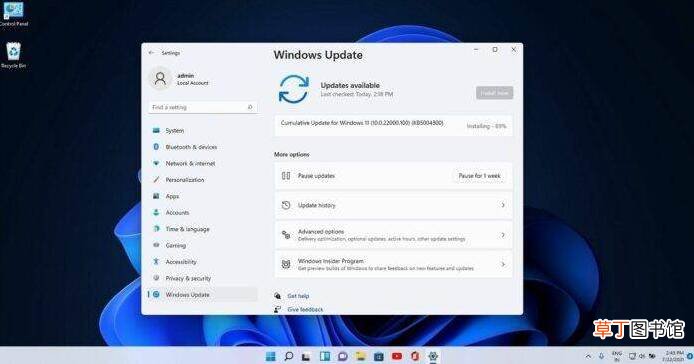Click the grayed Install now button
The image size is (694, 364).
coord(494,93)
